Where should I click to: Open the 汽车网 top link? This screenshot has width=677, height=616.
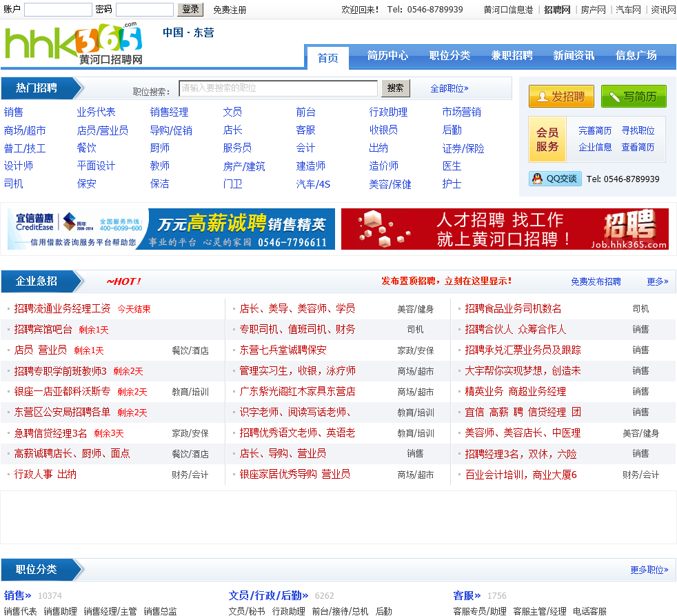click(628, 10)
